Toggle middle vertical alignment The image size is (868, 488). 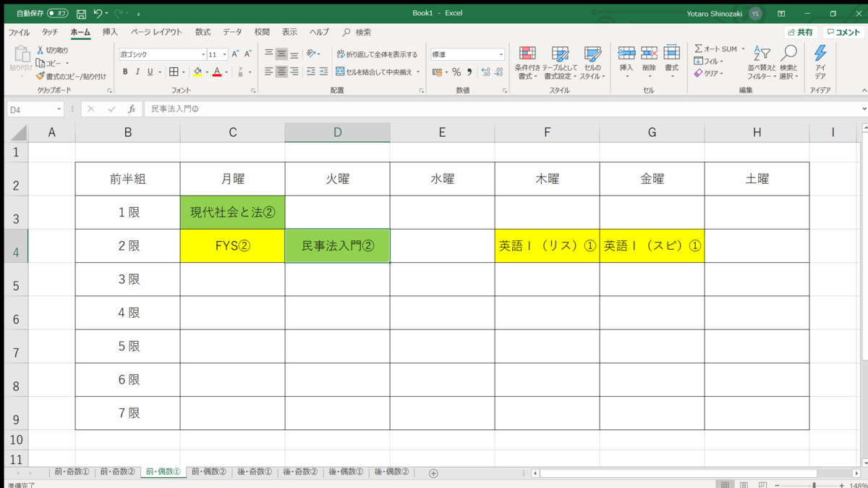(282, 54)
